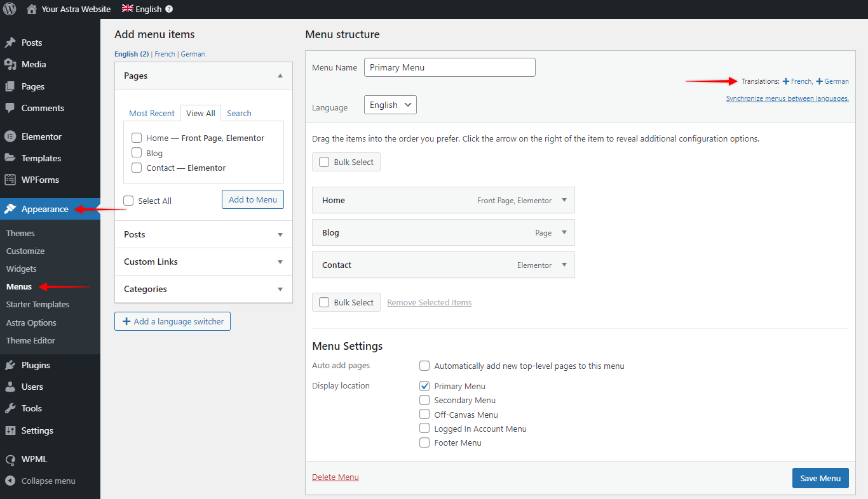868x499 pixels.
Task: Click the Add to Menu button
Action: 253,199
